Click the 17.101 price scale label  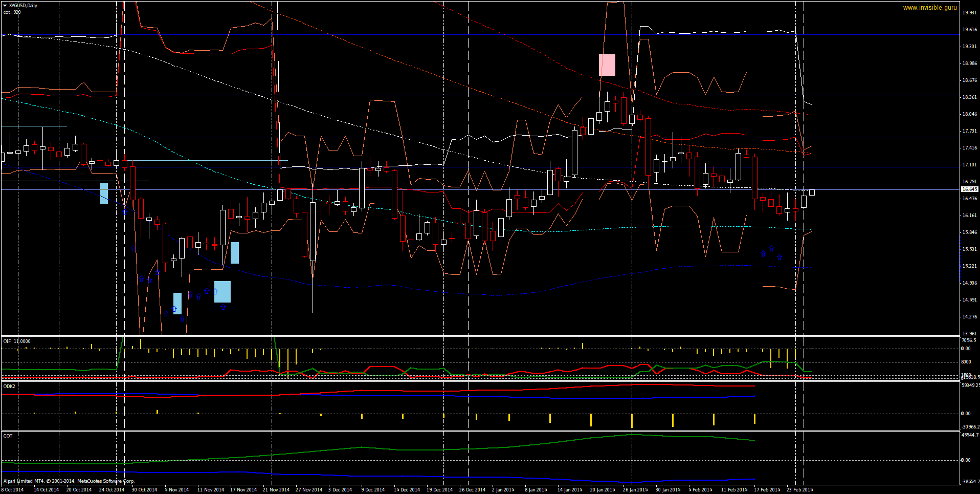(x=970, y=165)
